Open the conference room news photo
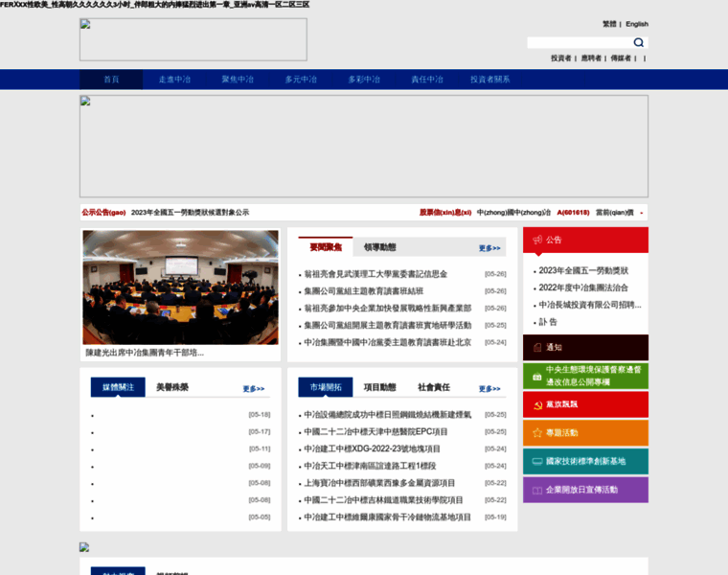 click(181, 287)
